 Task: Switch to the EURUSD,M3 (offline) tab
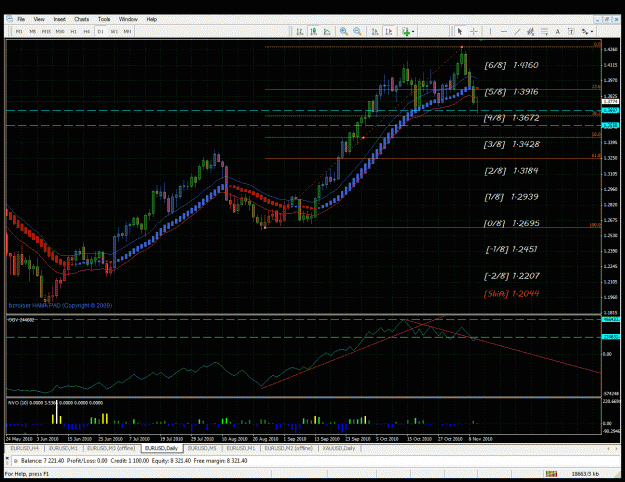[111, 449]
